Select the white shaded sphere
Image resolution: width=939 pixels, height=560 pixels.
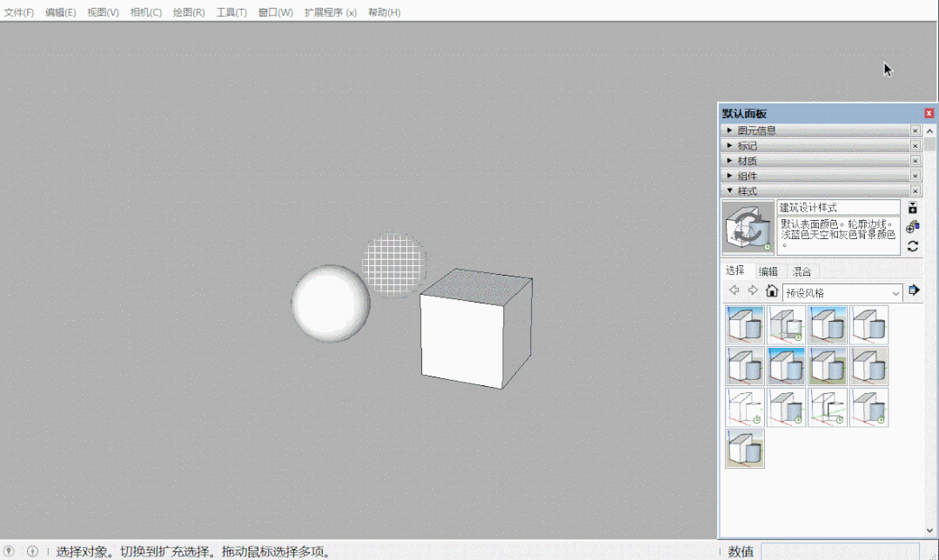coord(331,303)
